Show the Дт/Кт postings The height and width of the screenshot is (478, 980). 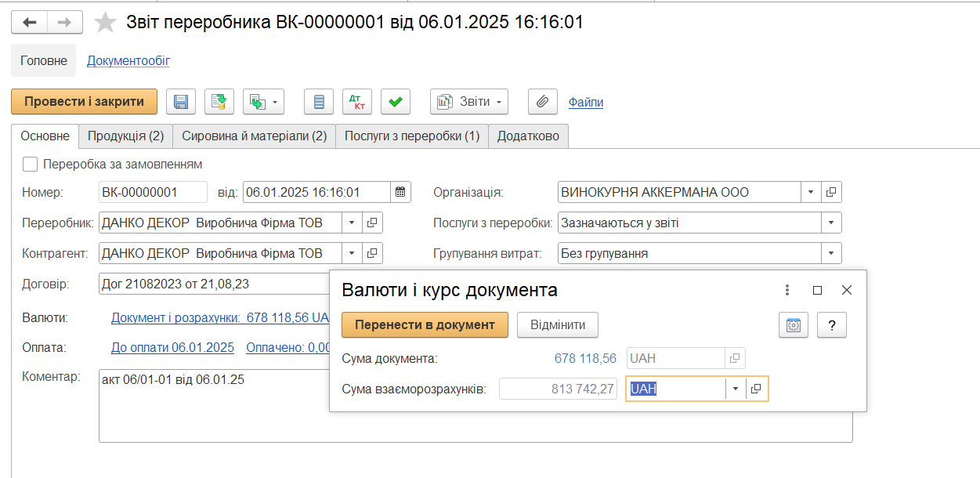(357, 102)
